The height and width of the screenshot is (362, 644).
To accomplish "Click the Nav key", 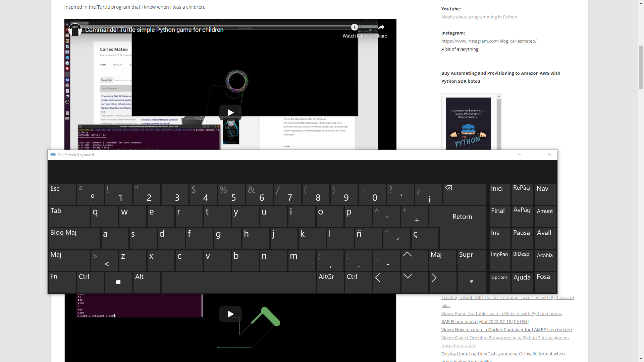I will point(545,194).
